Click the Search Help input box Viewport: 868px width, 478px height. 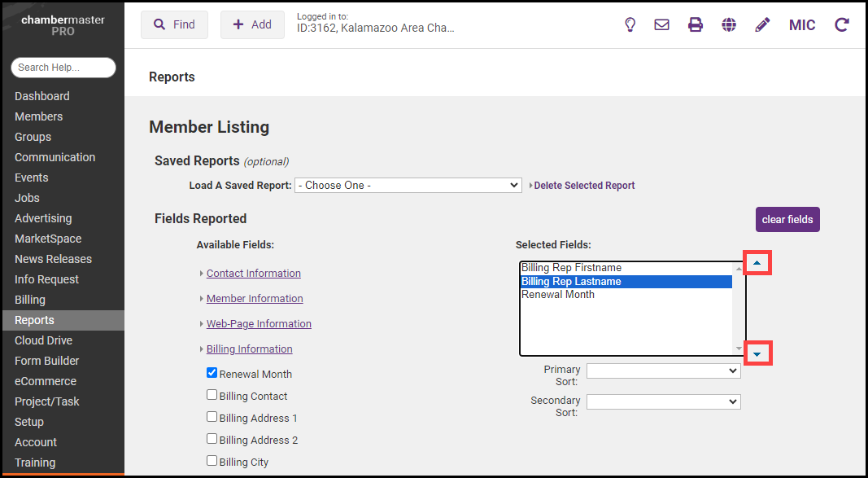pyautogui.click(x=63, y=68)
